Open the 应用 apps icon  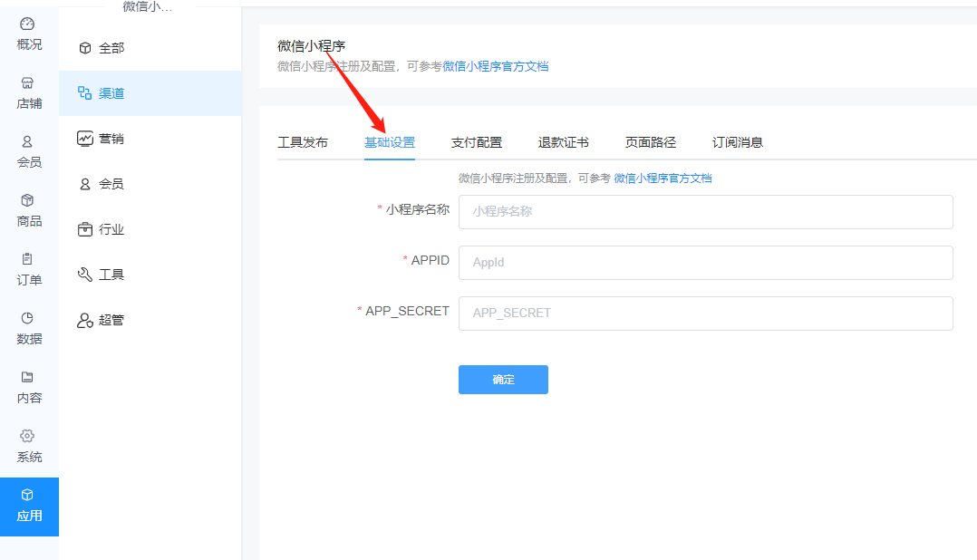click(27, 495)
